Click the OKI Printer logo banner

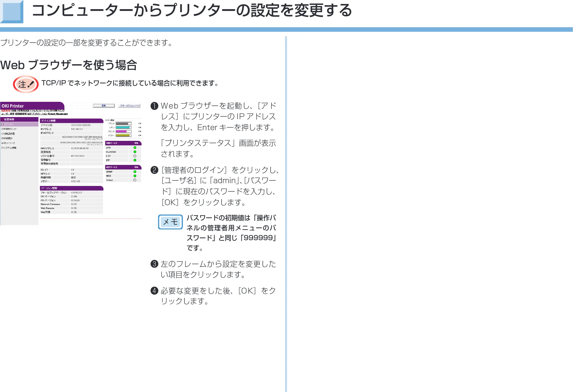(x=32, y=106)
